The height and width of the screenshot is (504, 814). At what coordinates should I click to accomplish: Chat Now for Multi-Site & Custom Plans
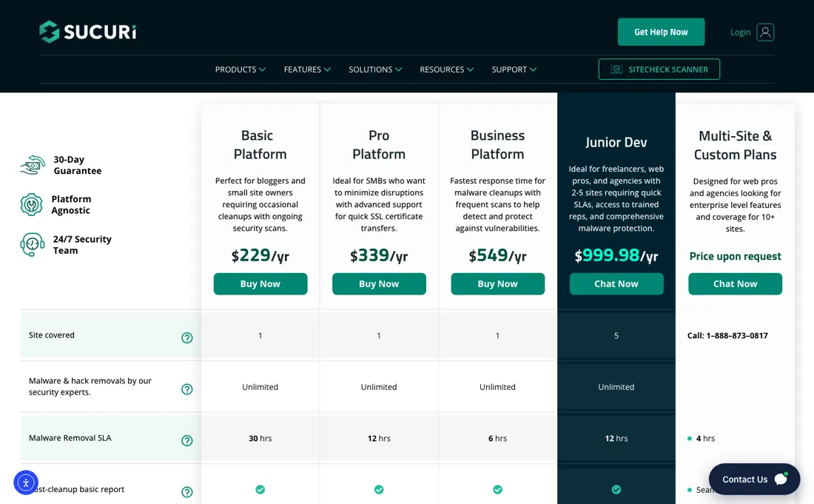735,284
